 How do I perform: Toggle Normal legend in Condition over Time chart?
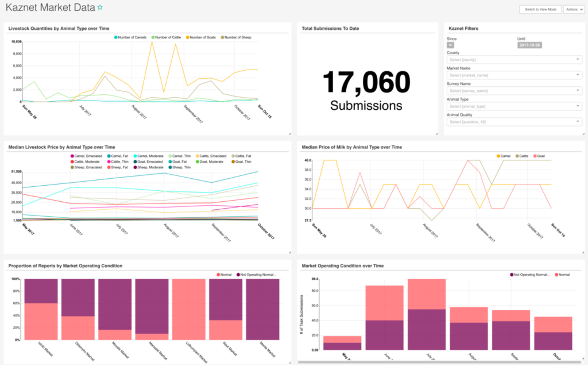pyautogui.click(x=562, y=275)
